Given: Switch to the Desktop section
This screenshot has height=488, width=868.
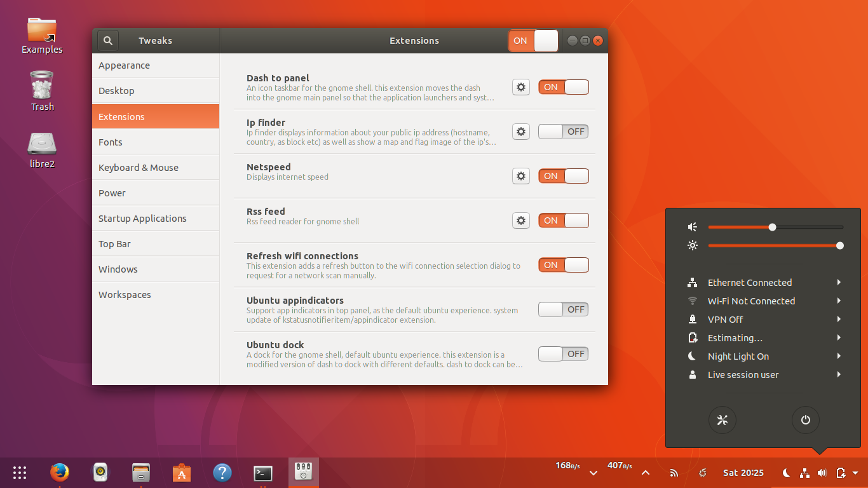Looking at the screenshot, I should click(x=156, y=91).
